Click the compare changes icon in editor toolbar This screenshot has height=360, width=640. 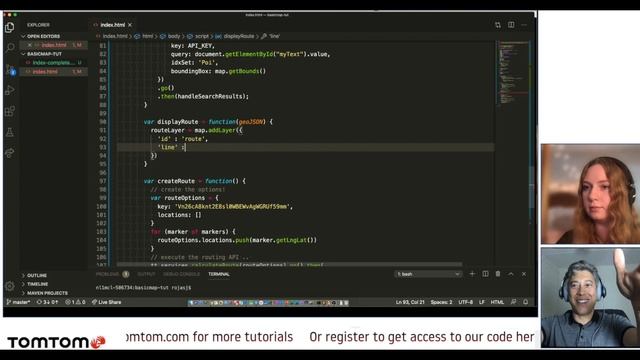498,25
